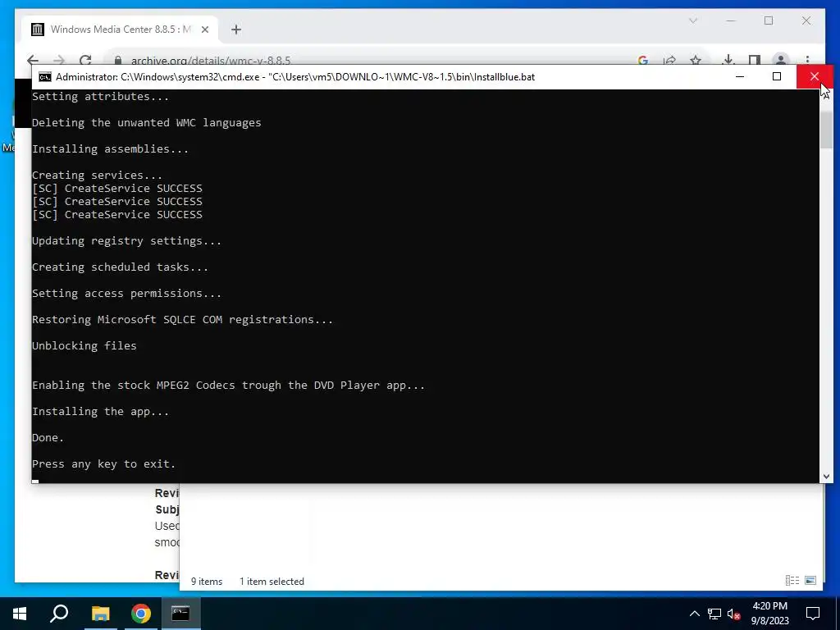This screenshot has width=840, height=630.
Task: Show hidden tray icons chevron
Action: pos(694,614)
